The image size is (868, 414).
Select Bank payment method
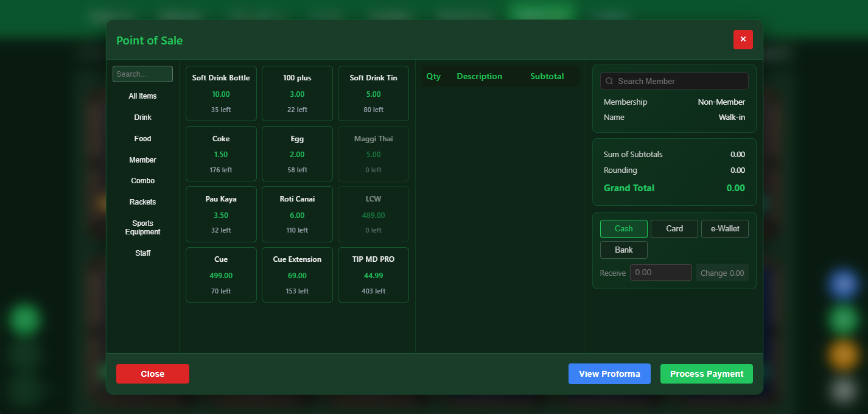623,250
